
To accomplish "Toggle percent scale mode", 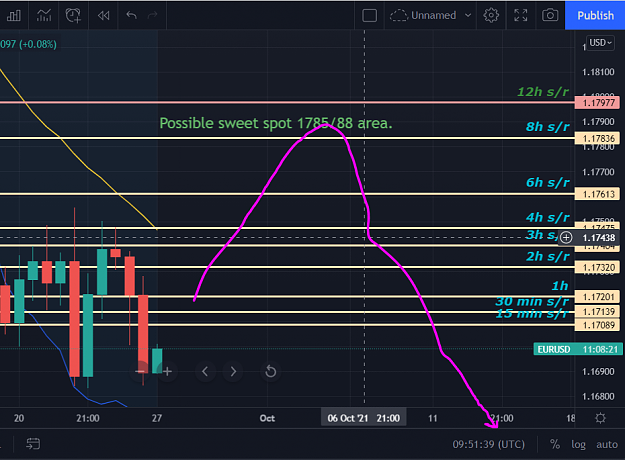I will [x=555, y=444].
